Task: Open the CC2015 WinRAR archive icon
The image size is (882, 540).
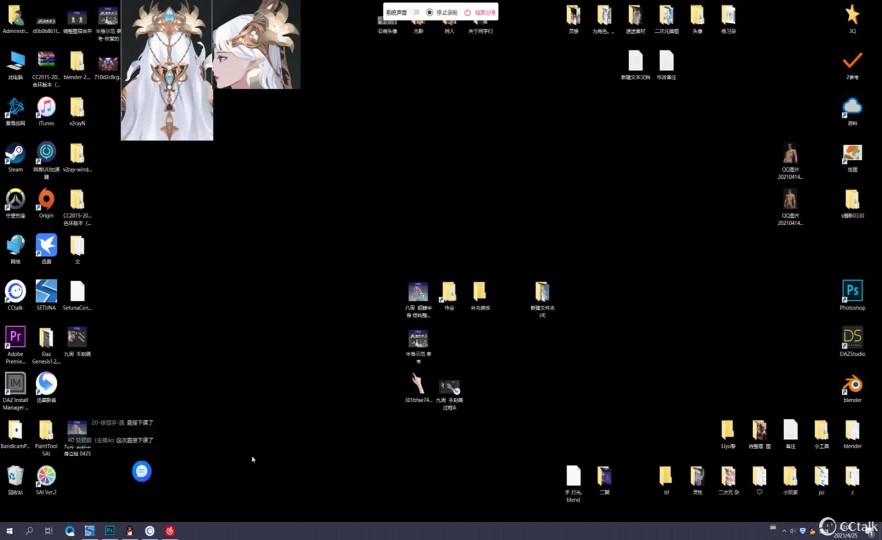Action: (46, 69)
